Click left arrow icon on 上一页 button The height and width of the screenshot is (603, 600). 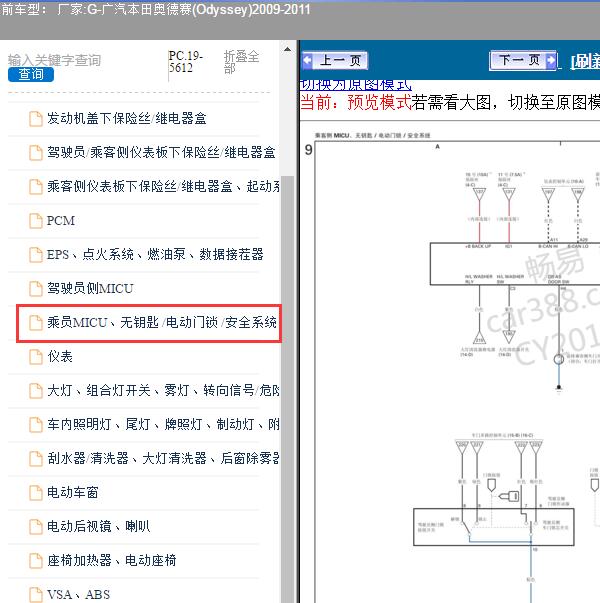pos(307,60)
